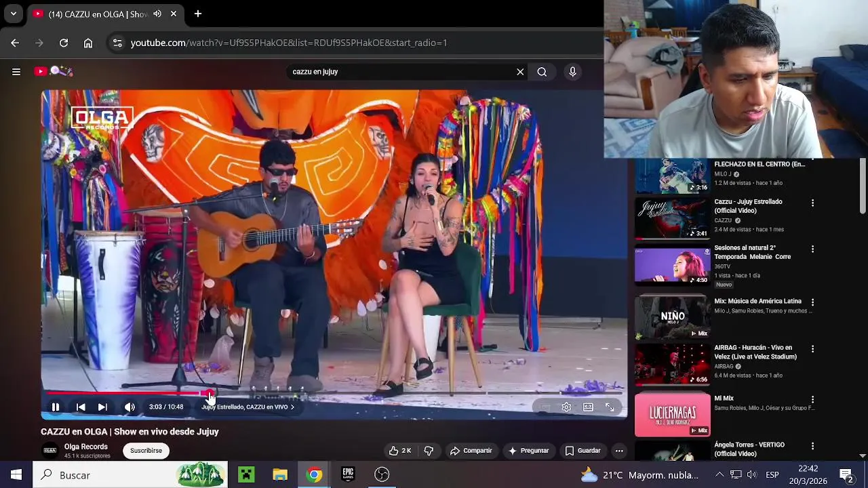Image resolution: width=868 pixels, height=488 pixels.
Task: Start voice search with the microphone
Action: 573,72
